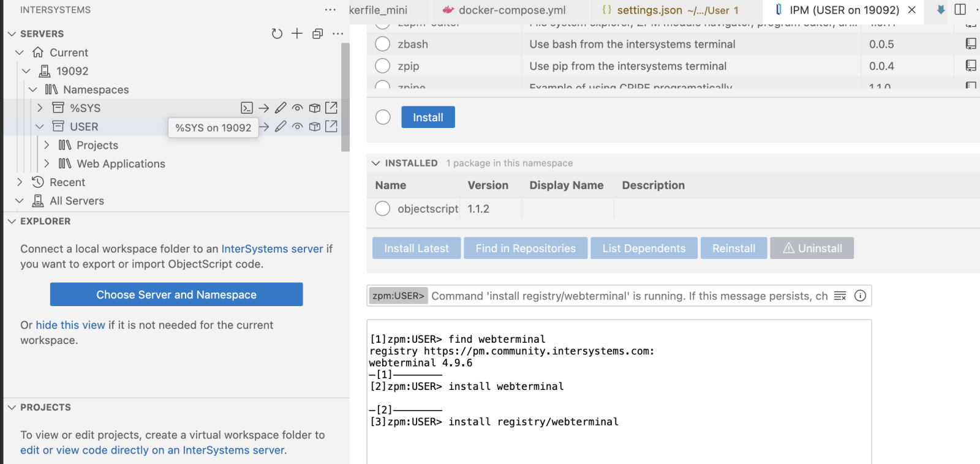Click package cube icon on USER row

coord(315,127)
